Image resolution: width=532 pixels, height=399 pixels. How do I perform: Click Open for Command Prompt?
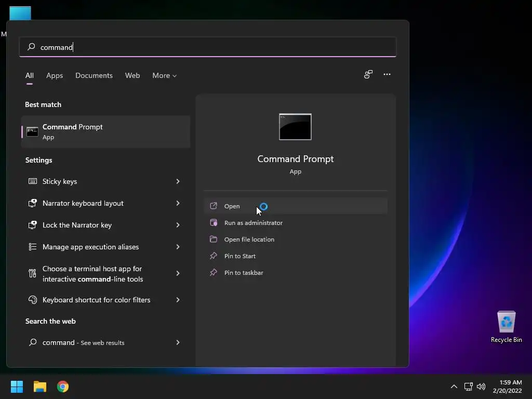pyautogui.click(x=296, y=206)
